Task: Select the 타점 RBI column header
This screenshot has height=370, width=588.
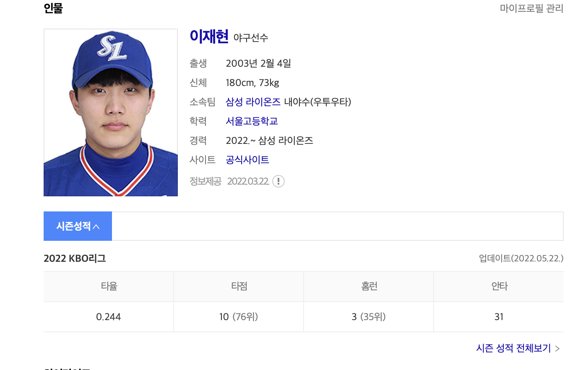Action: click(238, 286)
